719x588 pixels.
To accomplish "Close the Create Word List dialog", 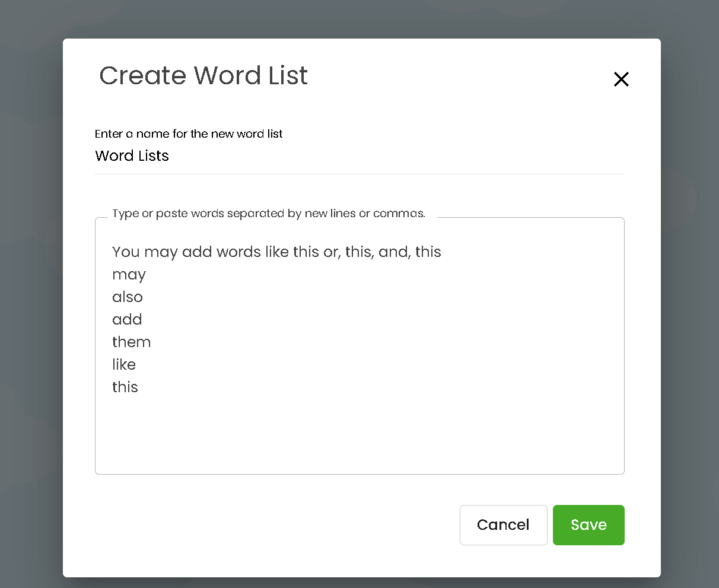I will tap(621, 79).
